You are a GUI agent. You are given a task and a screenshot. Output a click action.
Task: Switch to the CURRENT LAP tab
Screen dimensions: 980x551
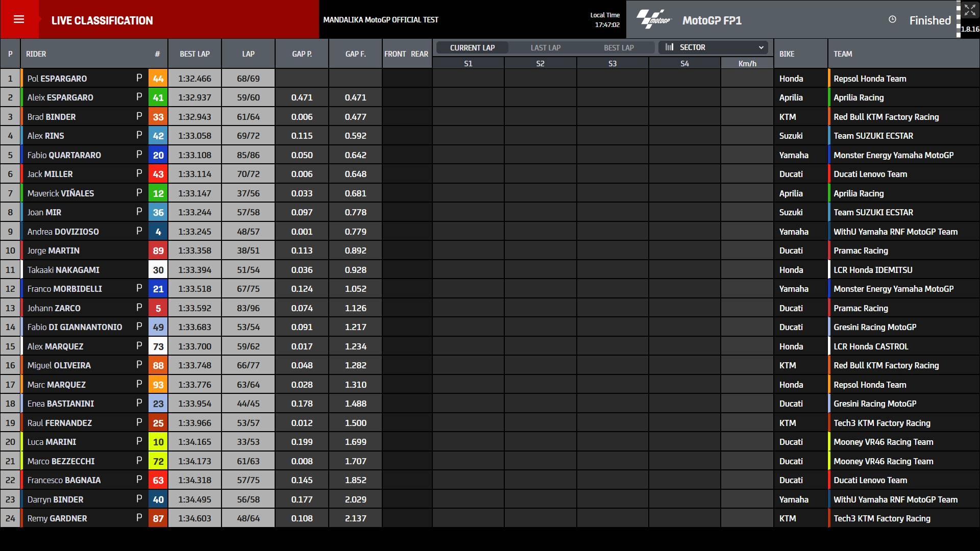[472, 47]
